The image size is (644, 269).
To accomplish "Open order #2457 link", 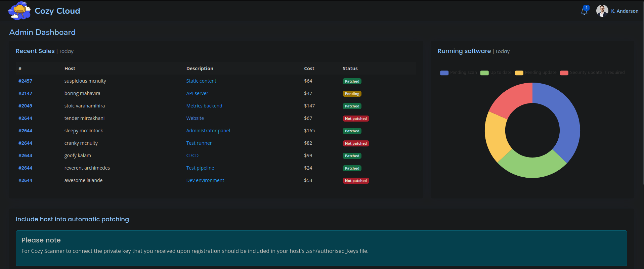I will point(26,81).
